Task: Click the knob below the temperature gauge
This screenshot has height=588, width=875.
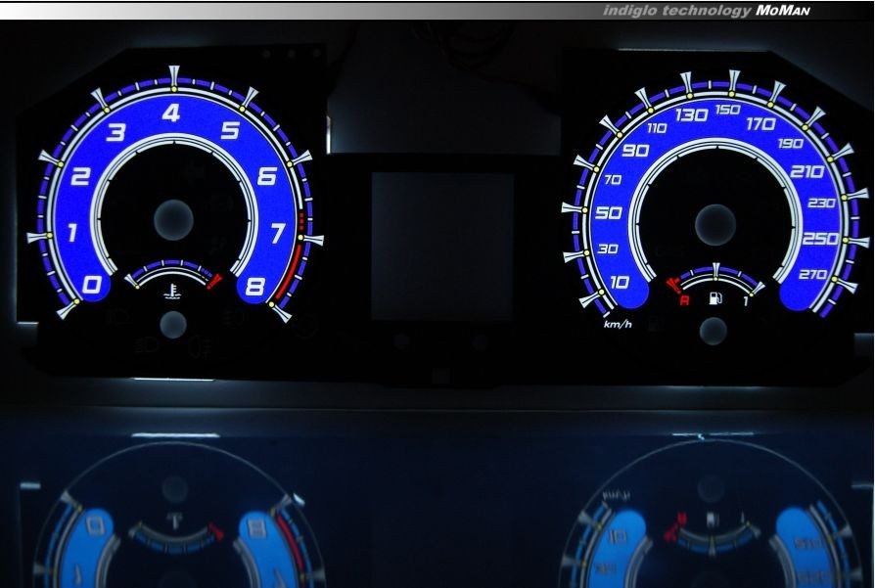Action: coord(173,325)
